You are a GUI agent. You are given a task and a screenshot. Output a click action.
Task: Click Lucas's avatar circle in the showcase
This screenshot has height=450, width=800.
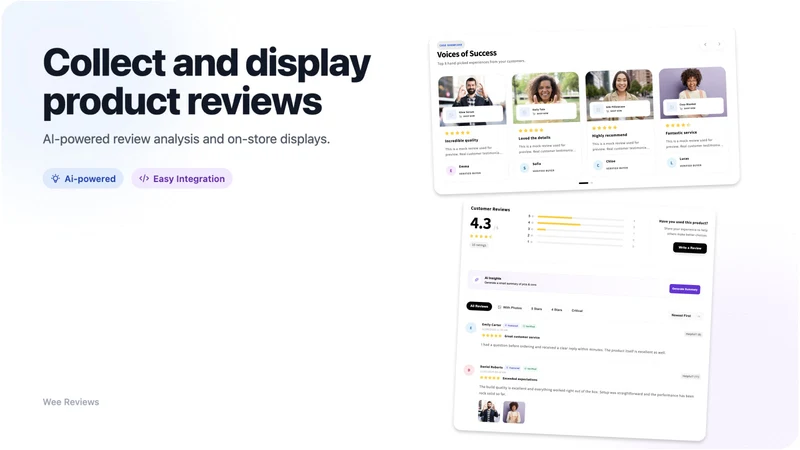pos(671,162)
